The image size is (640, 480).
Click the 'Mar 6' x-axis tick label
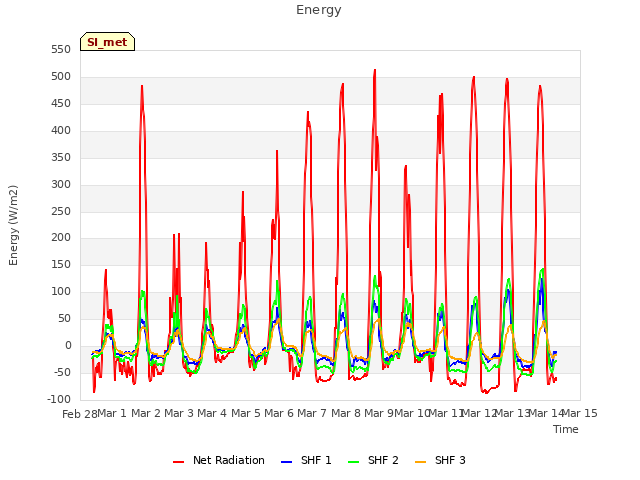pos(279,413)
